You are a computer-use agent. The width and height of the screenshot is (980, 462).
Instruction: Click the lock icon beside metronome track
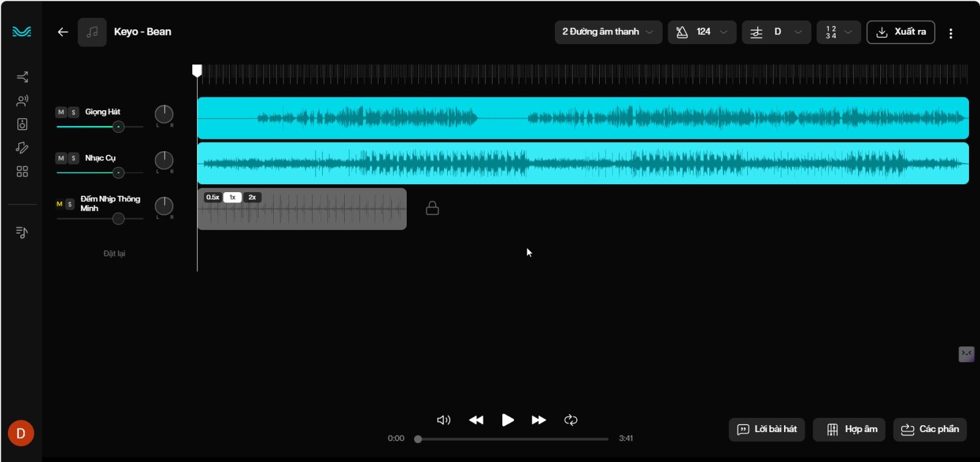(x=432, y=209)
